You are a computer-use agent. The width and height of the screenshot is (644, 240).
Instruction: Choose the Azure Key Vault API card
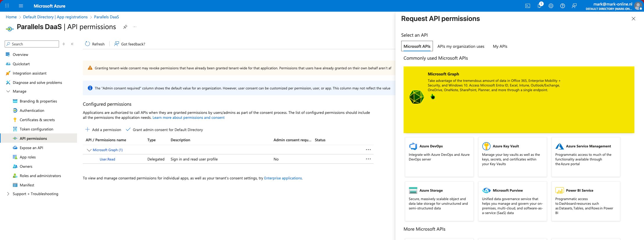tap(512, 157)
